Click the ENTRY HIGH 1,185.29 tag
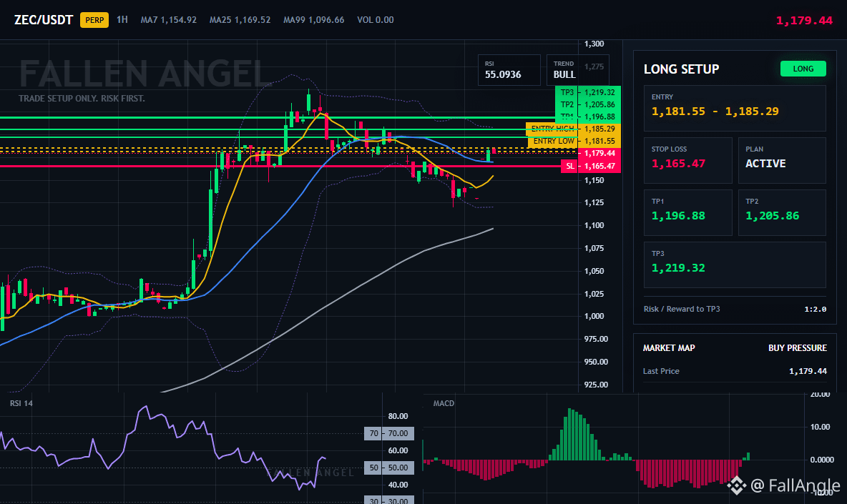 pyautogui.click(x=573, y=129)
